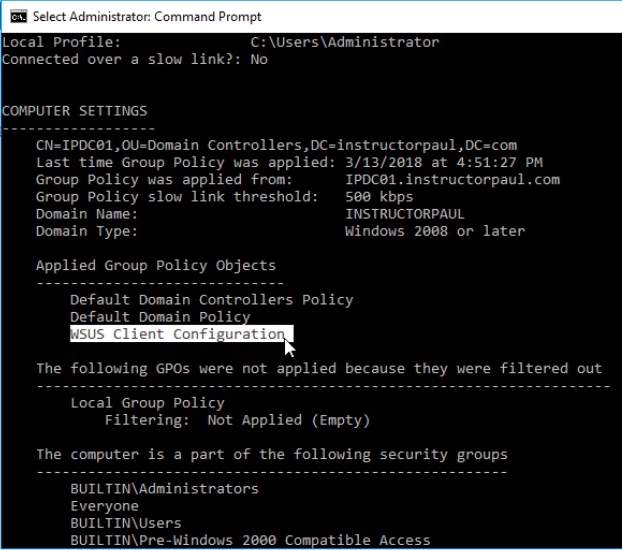This screenshot has width=622, height=550.
Task: Click the 'COMPUTER SETTINGS' heading
Action: [x=75, y=111]
